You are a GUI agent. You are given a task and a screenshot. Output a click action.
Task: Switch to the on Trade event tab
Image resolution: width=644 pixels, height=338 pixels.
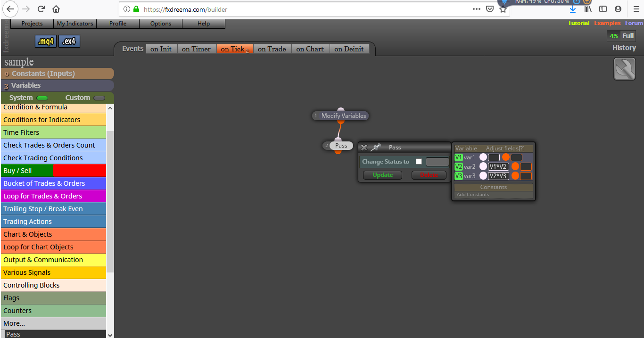[x=272, y=49]
